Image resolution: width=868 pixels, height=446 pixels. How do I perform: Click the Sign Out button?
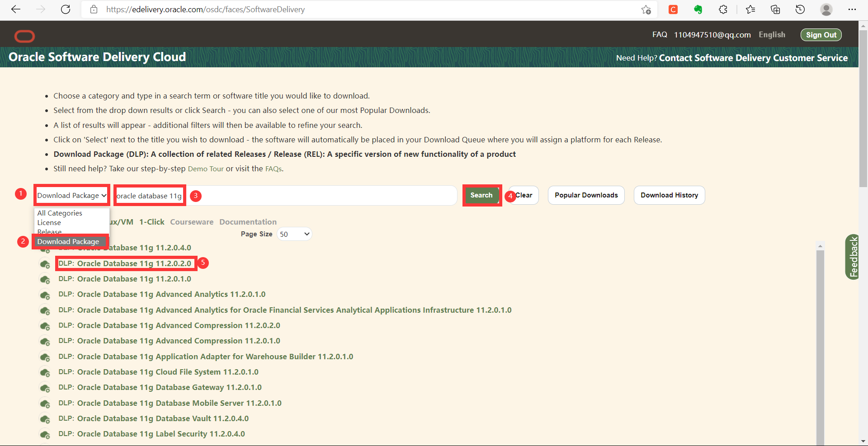(x=821, y=35)
